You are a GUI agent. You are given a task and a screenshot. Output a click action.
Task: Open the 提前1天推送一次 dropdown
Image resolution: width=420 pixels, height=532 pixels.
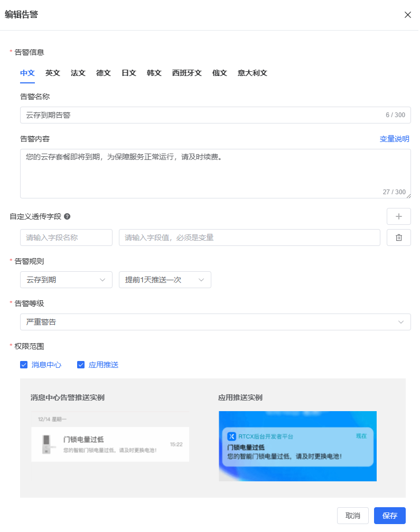pyautogui.click(x=165, y=280)
